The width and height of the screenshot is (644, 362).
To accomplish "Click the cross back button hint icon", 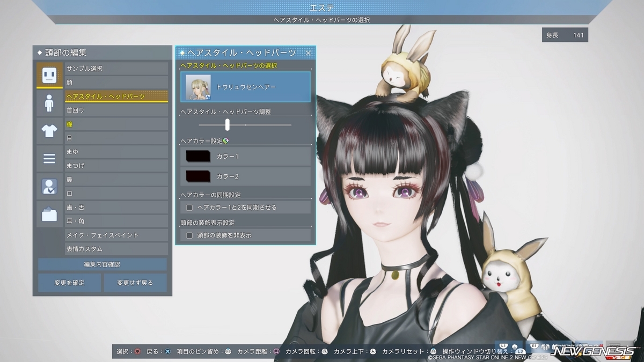I will pyautogui.click(x=167, y=351).
